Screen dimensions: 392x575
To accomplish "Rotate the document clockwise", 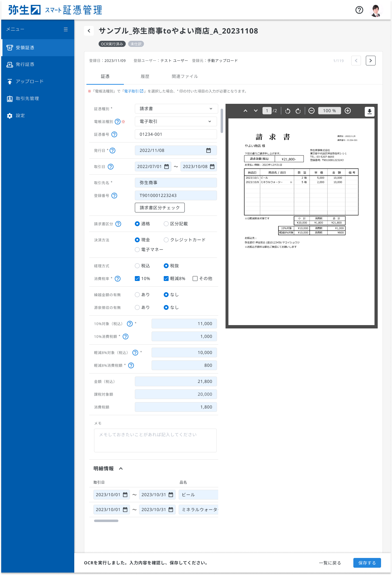I will pyautogui.click(x=298, y=111).
